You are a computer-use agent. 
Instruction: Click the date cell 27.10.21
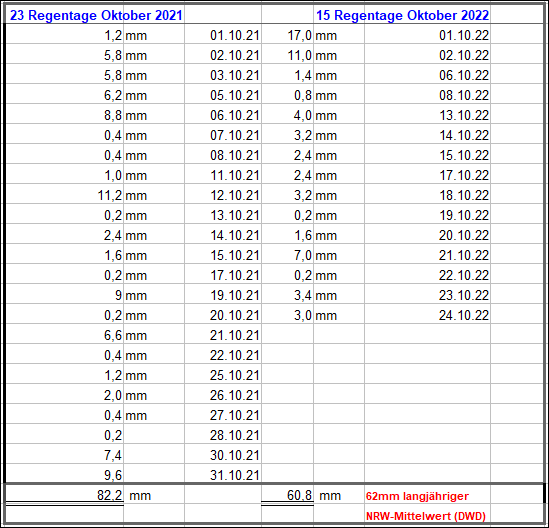[235, 415]
